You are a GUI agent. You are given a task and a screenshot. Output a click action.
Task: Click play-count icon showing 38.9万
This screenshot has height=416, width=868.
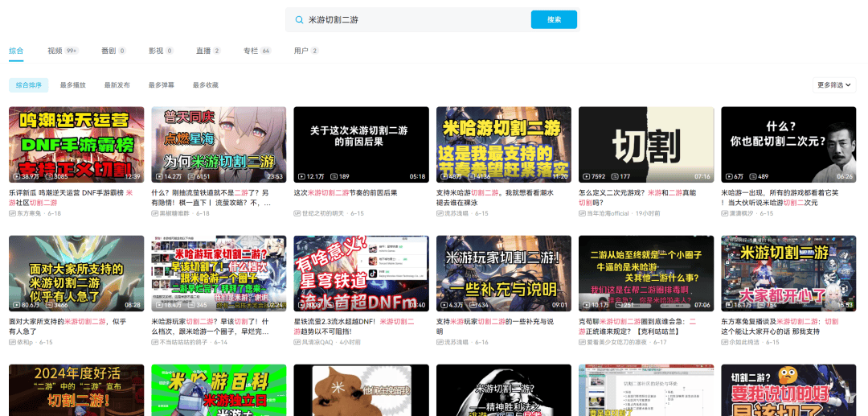click(17, 177)
